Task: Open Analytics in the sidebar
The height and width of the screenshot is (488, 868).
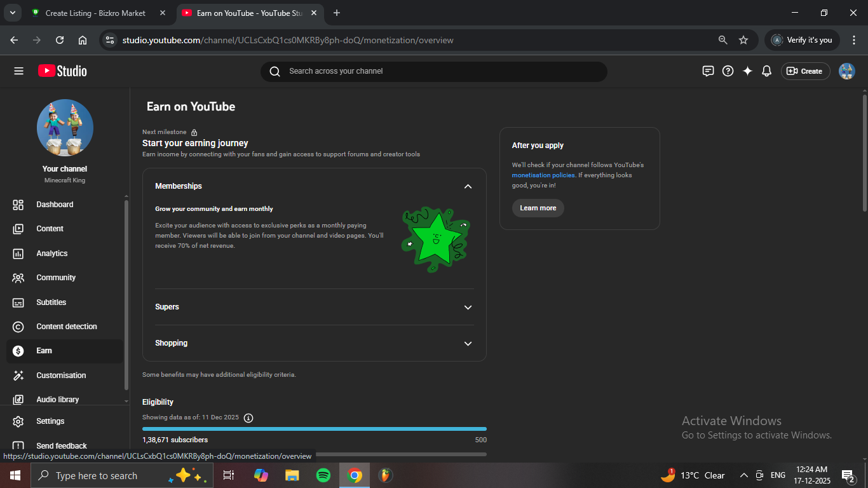Action: click(x=52, y=254)
